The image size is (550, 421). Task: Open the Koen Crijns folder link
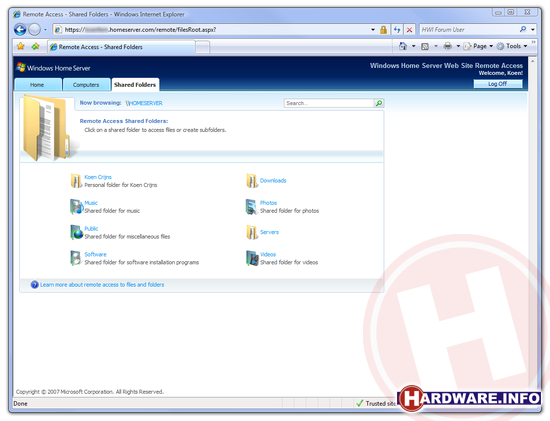coord(98,177)
